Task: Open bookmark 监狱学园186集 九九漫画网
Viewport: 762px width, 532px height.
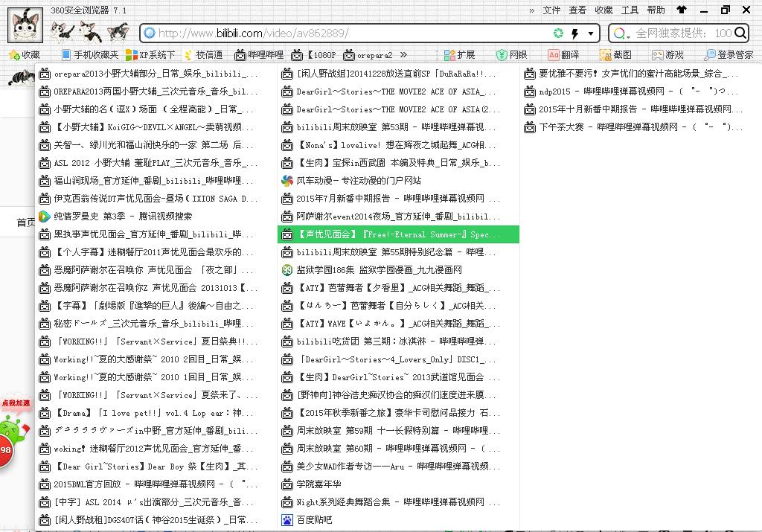Action: point(399,269)
